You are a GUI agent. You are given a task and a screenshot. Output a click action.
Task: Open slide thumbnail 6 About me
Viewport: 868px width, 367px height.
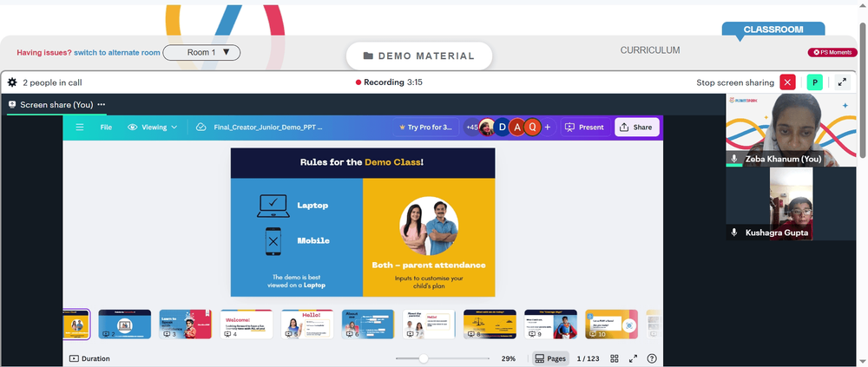(x=368, y=324)
